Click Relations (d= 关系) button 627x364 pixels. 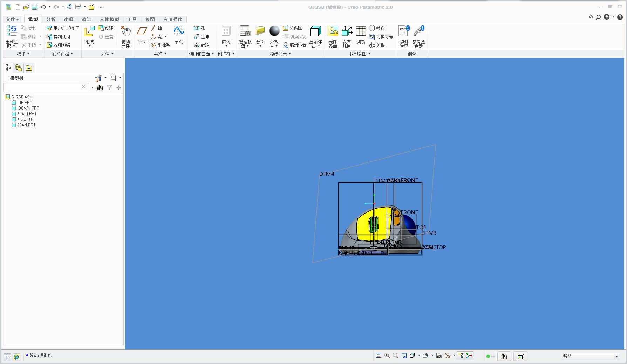pos(377,45)
